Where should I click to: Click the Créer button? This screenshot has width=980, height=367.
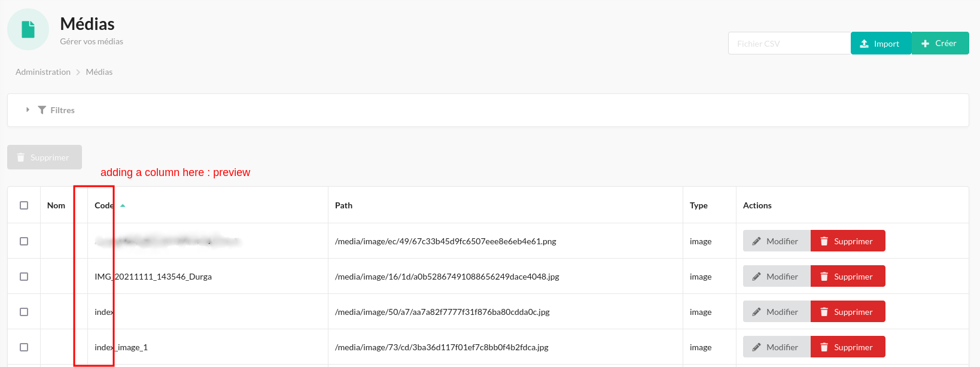coord(940,43)
